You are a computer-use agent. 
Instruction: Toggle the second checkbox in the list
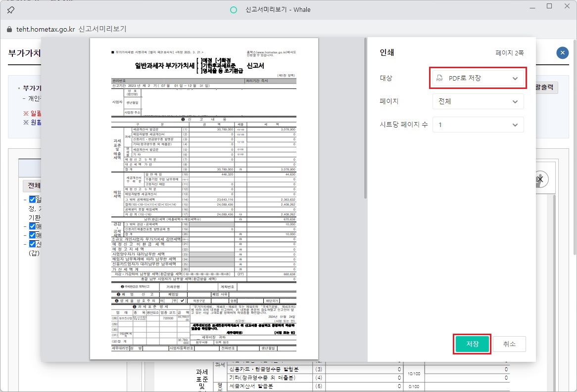tap(32, 226)
